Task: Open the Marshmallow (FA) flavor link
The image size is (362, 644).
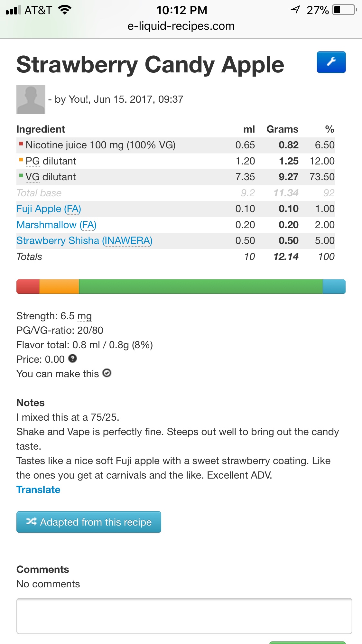Action: 56,225
